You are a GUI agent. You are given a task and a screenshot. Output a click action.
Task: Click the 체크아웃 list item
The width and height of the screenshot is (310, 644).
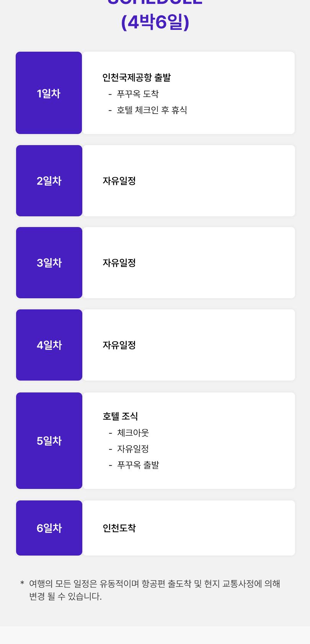tap(133, 433)
